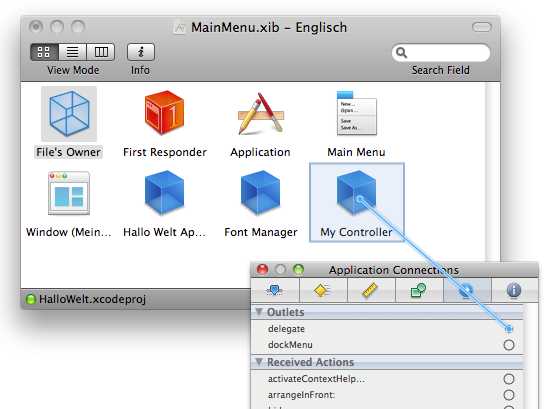The image size is (560, 409).
Task: Select the My Controller cube icon
Action: click(356, 193)
